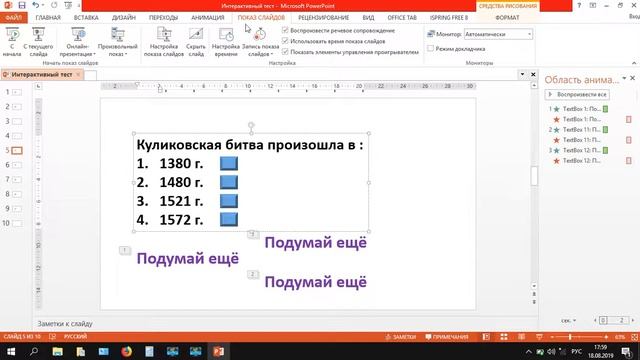Click Redo icon in quick access toolbar
This screenshot has height=360, width=640.
click(54, 5)
